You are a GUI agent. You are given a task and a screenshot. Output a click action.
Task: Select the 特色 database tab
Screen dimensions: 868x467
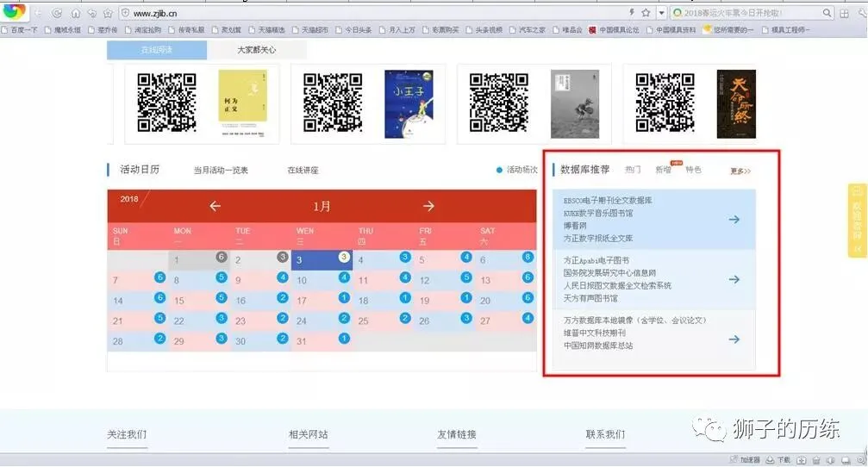pyautogui.click(x=693, y=170)
